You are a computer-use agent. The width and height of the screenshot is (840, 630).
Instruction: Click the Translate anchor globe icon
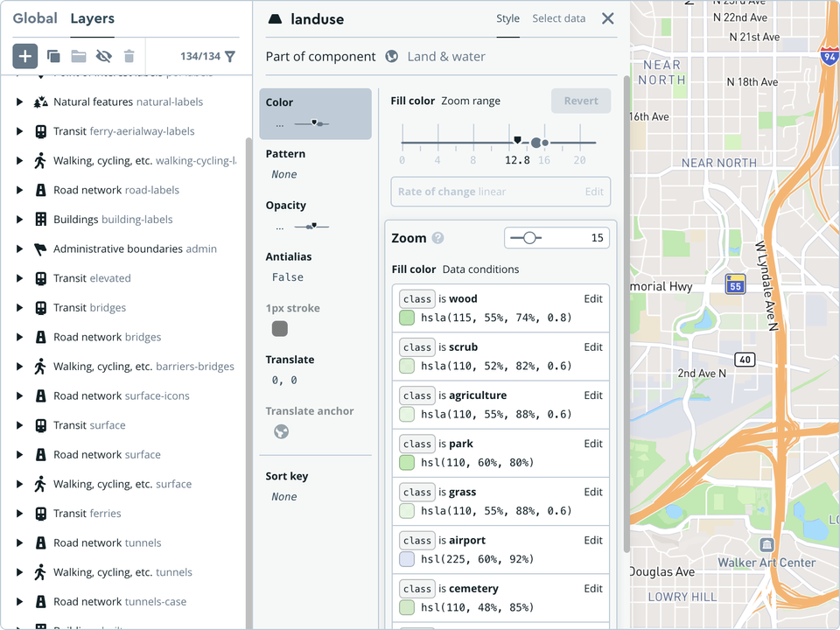pos(281,431)
